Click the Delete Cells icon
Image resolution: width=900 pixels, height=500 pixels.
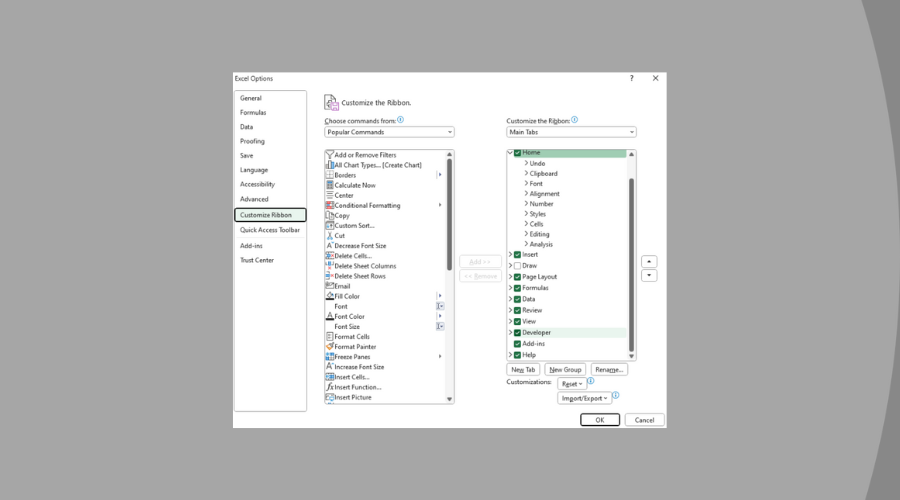pos(329,255)
